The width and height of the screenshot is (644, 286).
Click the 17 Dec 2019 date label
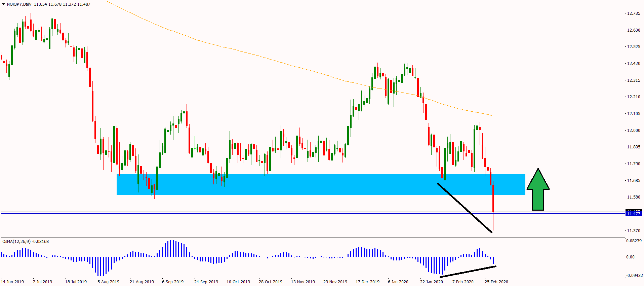[368, 282]
